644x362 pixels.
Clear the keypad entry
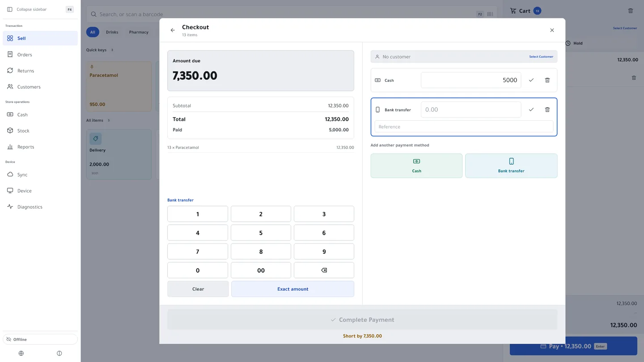pyautogui.click(x=198, y=289)
